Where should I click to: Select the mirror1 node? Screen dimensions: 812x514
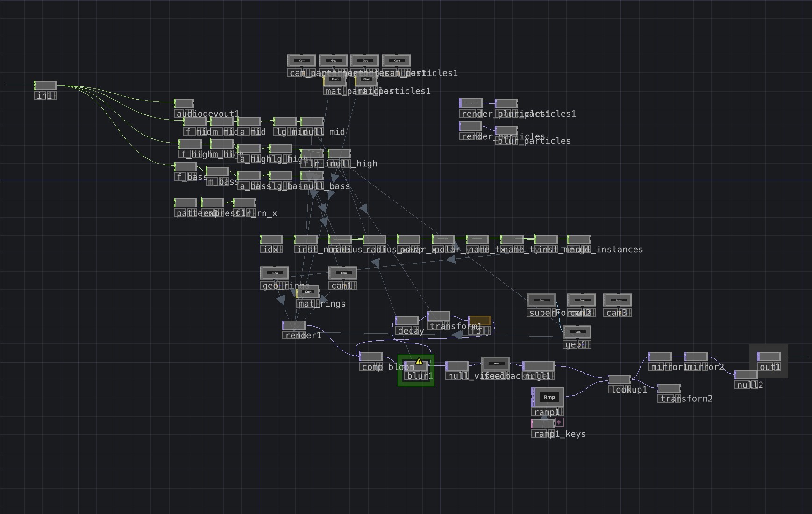click(x=660, y=357)
